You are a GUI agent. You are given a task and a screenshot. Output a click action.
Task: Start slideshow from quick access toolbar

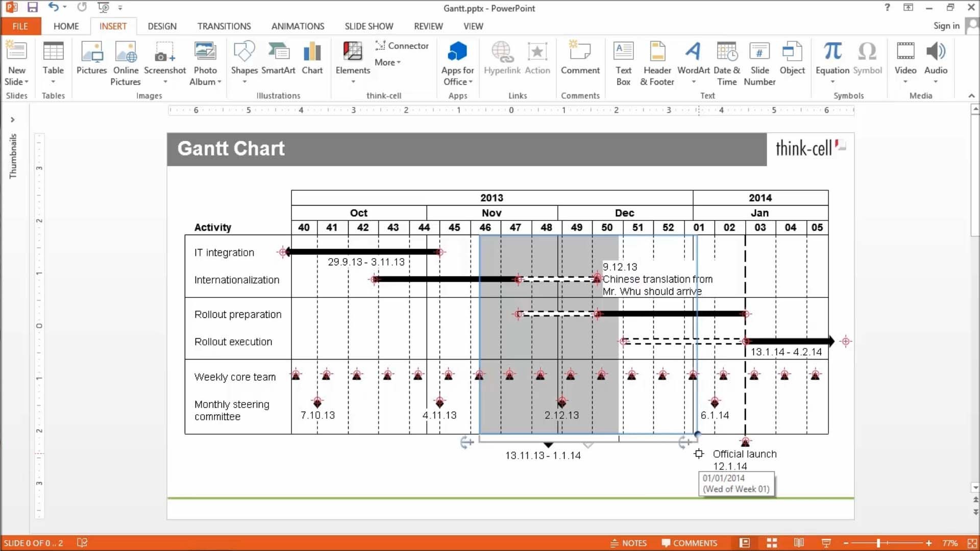[103, 7]
